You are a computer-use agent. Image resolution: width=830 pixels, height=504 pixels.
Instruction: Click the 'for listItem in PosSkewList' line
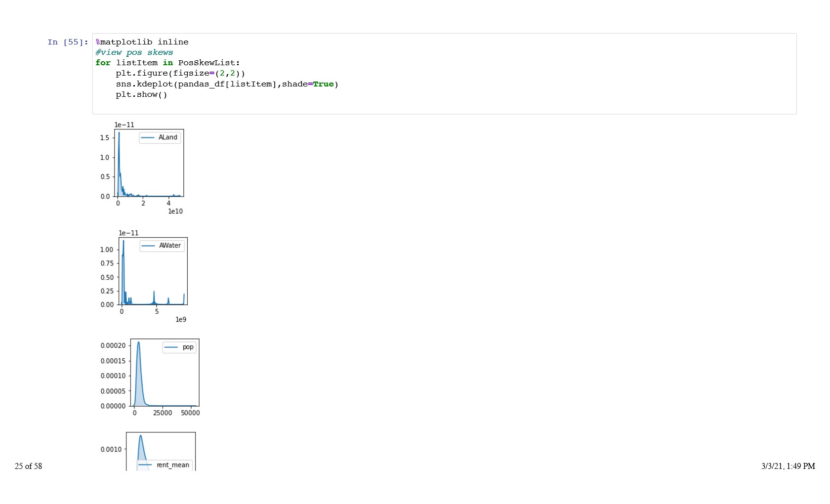167,63
